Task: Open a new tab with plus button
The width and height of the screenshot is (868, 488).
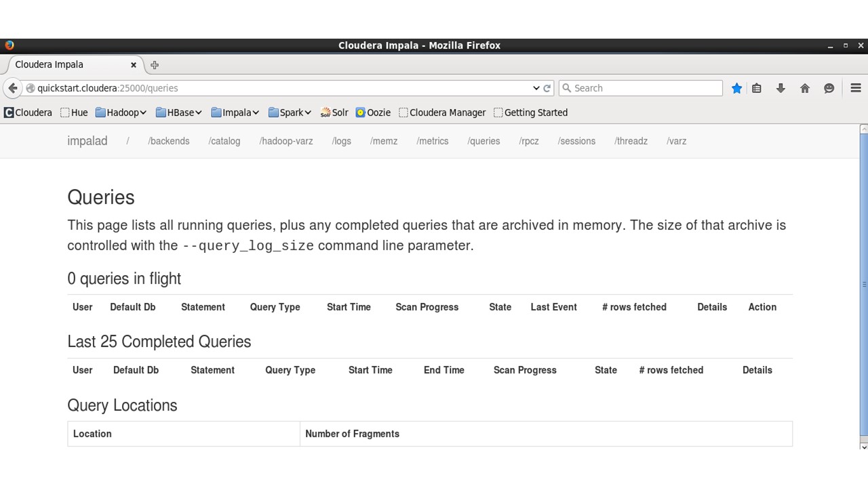Action: pos(155,65)
